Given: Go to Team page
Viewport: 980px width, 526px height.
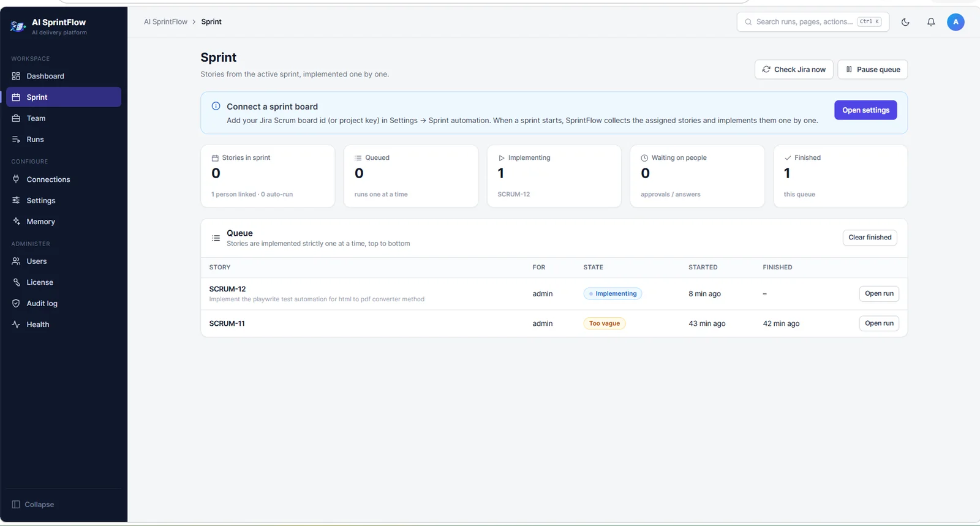Looking at the screenshot, I should pyautogui.click(x=64, y=118).
